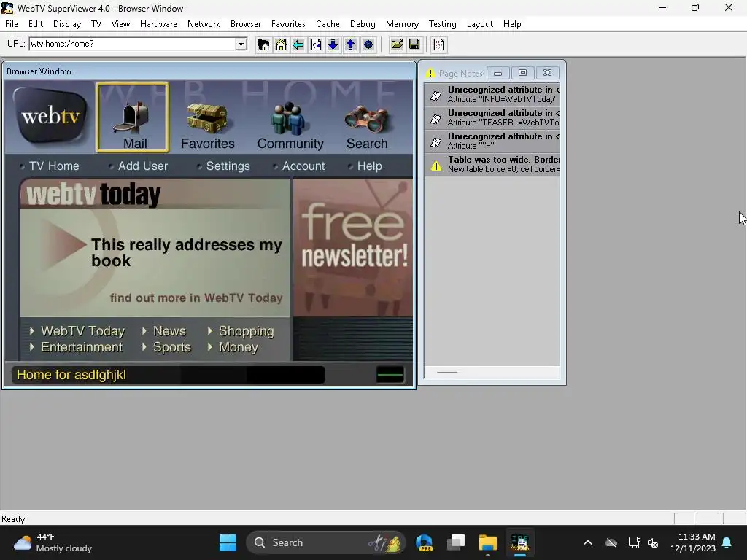Click the taskbar Search box
747x560 pixels.
325,542
